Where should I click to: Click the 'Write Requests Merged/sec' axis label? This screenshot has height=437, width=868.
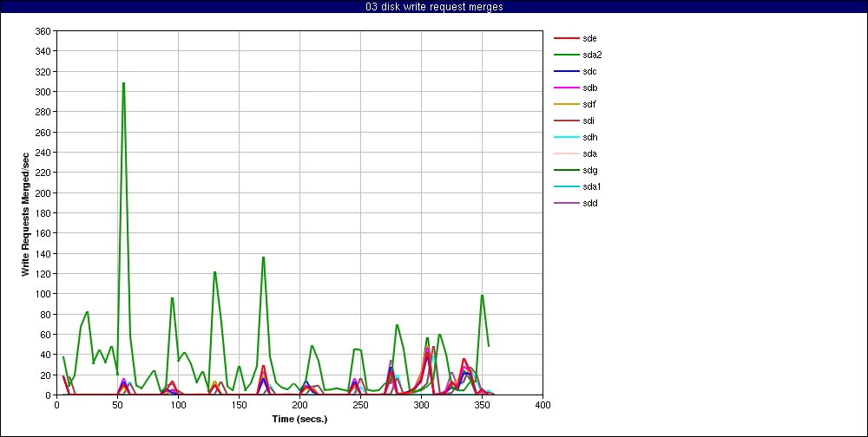25,213
